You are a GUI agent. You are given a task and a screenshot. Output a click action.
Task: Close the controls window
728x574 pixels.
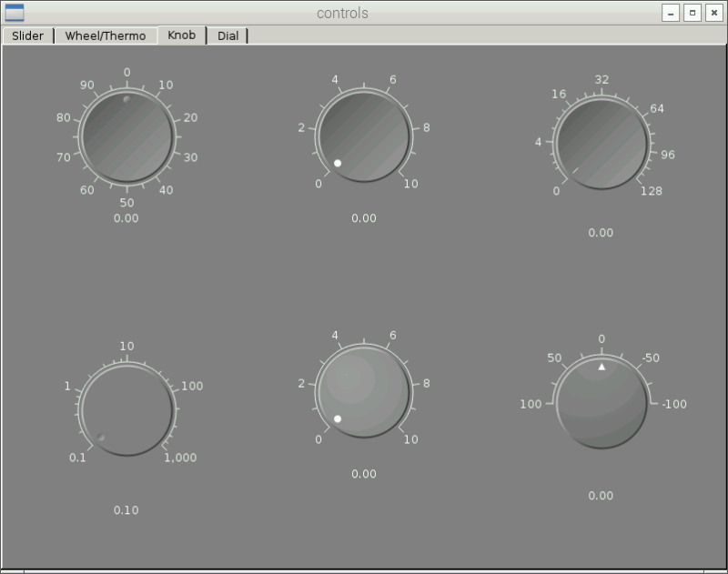pyautogui.click(x=714, y=13)
